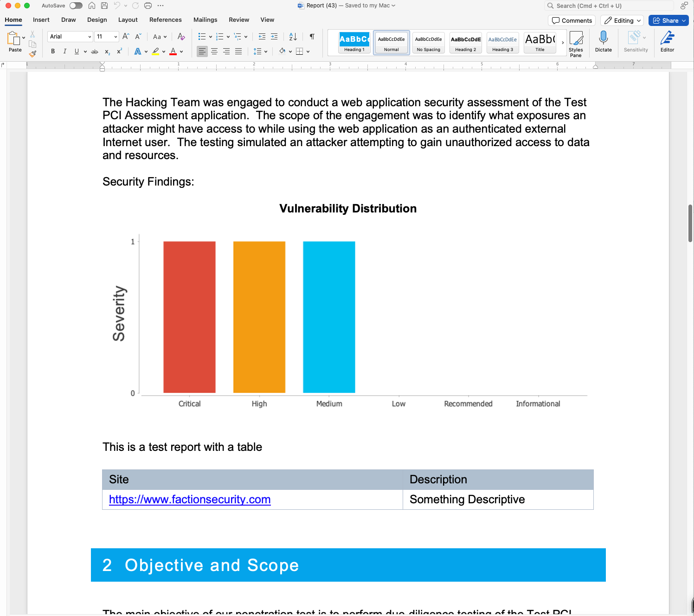
Task: Apply the Heading 1 style
Action: pyautogui.click(x=354, y=43)
